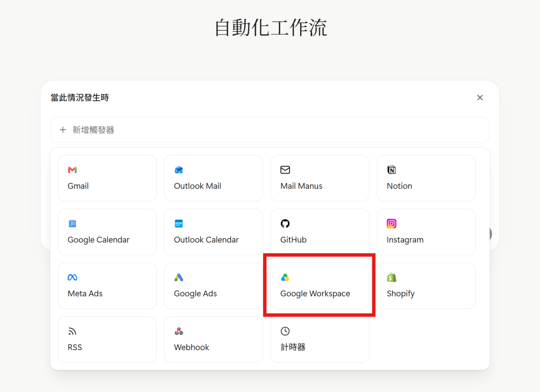Pick the Shopify bag icon
This screenshot has width=540, height=392.
[392, 278]
